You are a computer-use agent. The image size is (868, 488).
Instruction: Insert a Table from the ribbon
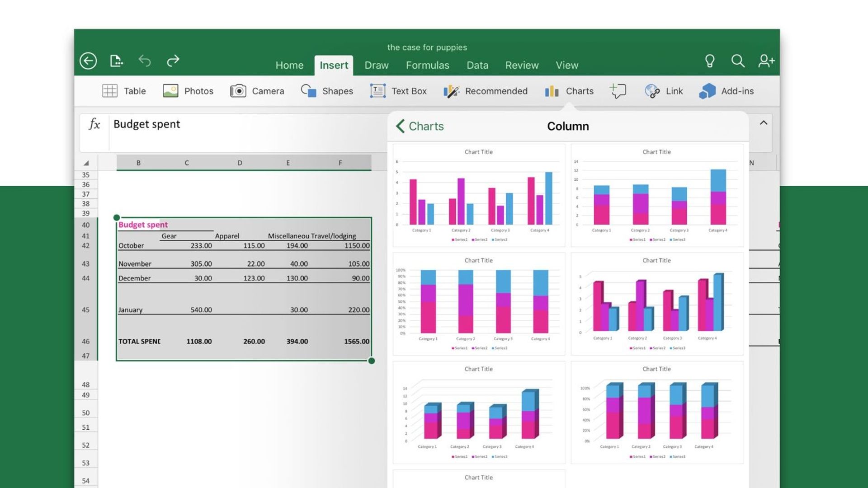coord(125,91)
